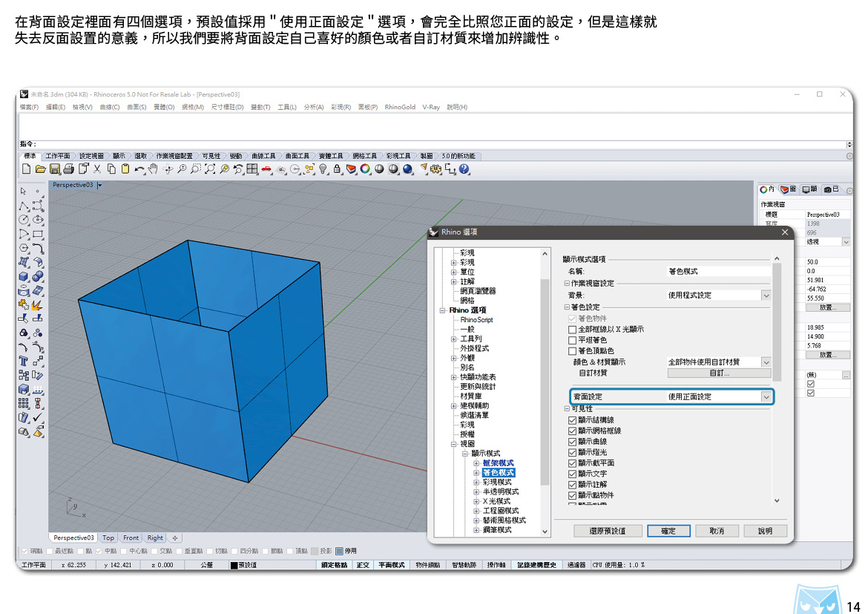This screenshot has height=614, width=868.
Task: Enable the 平坦著色 checkbox
Action: pos(573,340)
